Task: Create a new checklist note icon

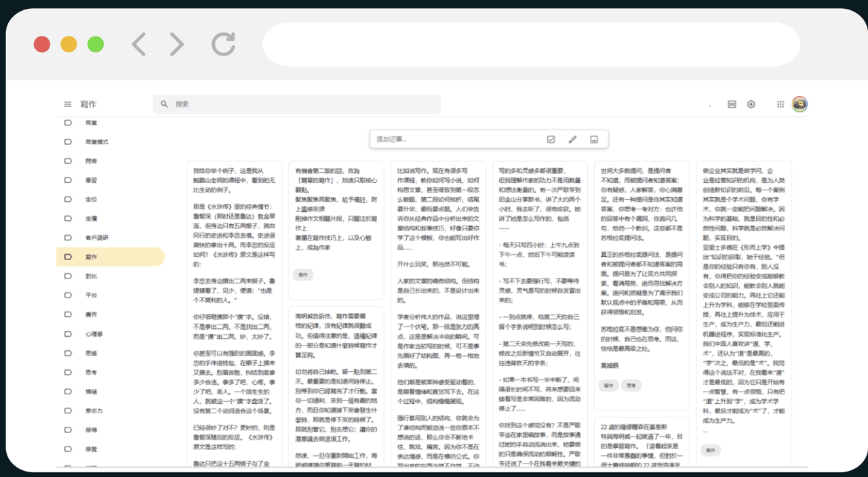Action: [x=551, y=140]
